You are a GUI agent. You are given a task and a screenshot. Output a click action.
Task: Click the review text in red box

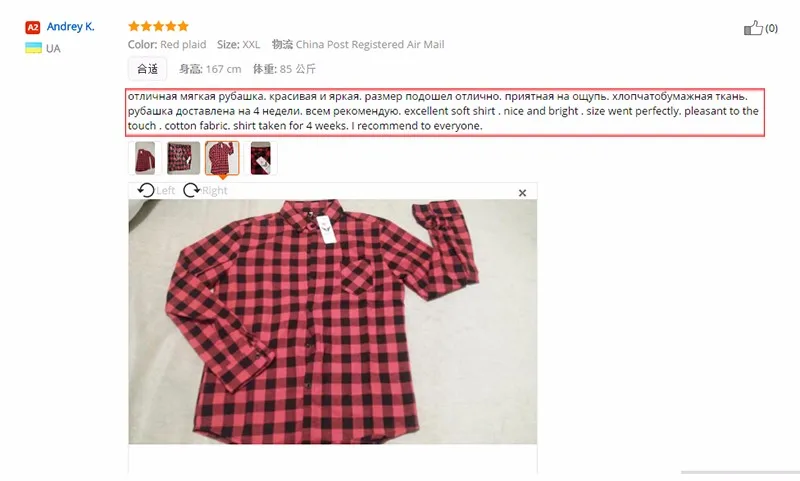click(445, 112)
